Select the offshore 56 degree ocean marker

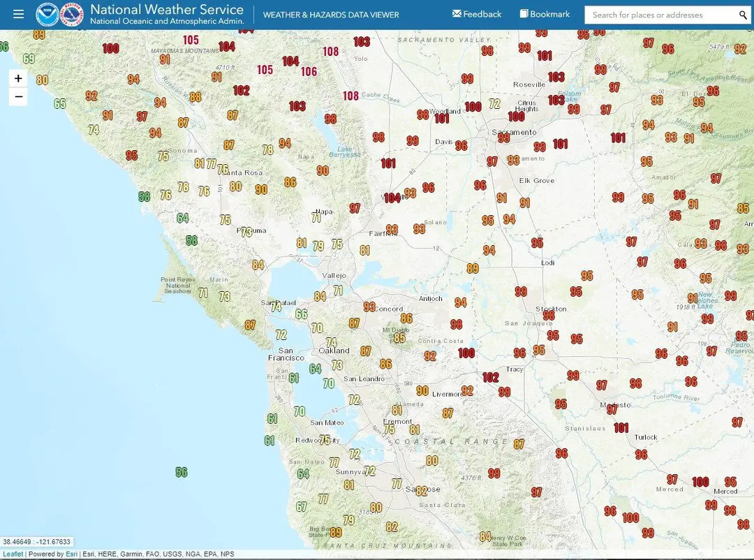(x=182, y=473)
